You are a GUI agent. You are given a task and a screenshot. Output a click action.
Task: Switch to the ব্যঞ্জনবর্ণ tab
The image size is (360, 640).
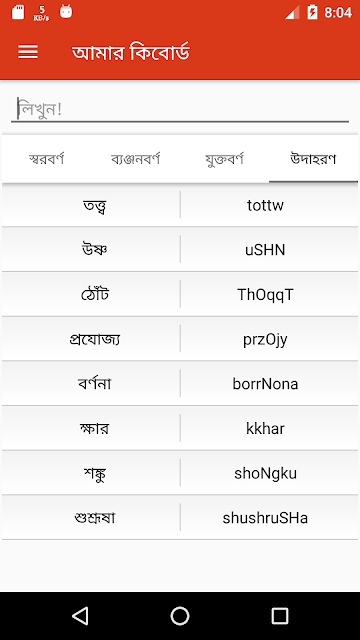(x=136, y=159)
